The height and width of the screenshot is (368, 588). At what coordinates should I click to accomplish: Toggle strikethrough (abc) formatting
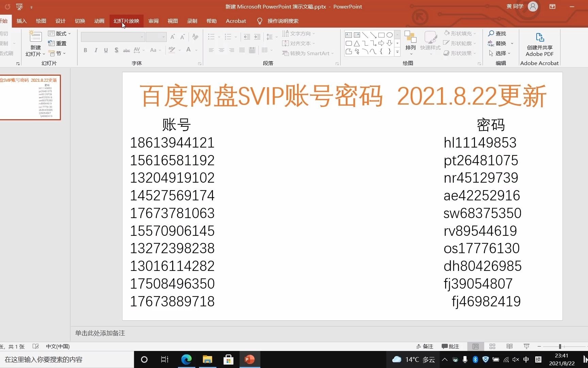(126, 50)
